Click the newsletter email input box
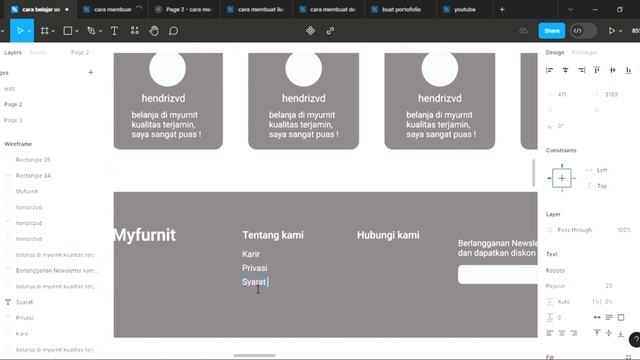Image resolution: width=640 pixels, height=360 pixels. click(x=498, y=274)
